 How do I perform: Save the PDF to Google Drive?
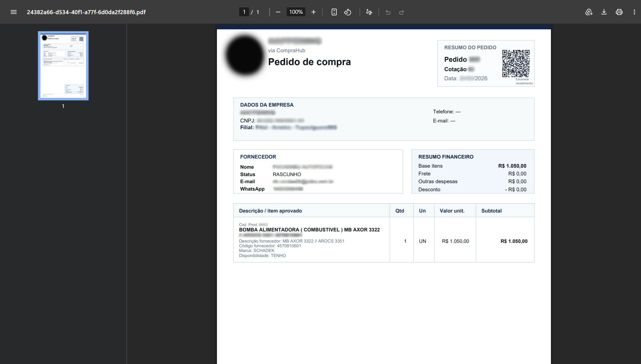[x=589, y=12]
